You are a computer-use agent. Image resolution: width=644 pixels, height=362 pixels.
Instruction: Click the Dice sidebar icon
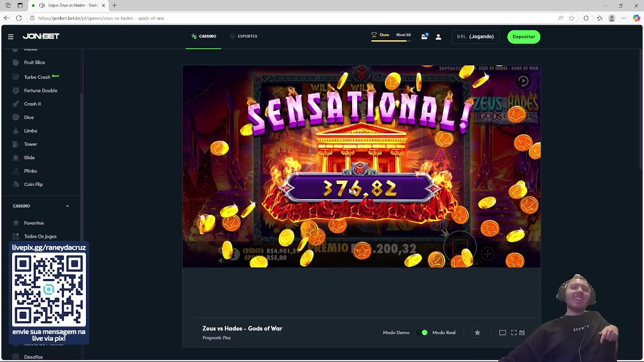tap(16, 117)
